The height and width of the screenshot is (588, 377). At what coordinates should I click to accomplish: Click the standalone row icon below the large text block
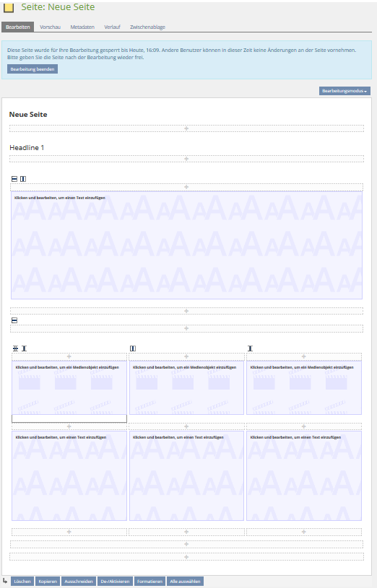click(14, 320)
